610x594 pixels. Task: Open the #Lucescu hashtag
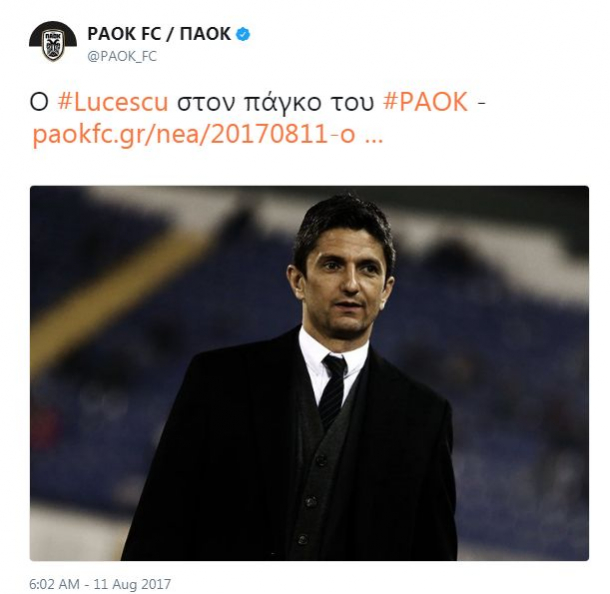click(113, 102)
